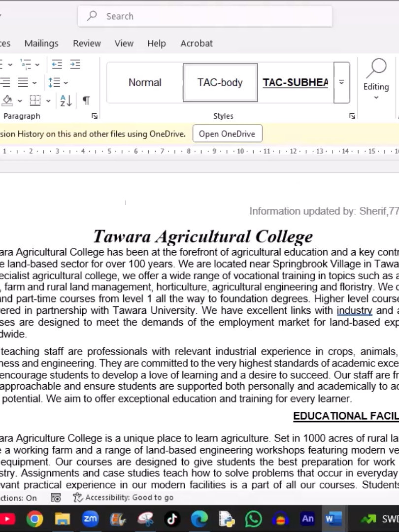Screen dimensions: 399x532
Task: Open WhatsApp from the taskbar
Action: coord(254,519)
